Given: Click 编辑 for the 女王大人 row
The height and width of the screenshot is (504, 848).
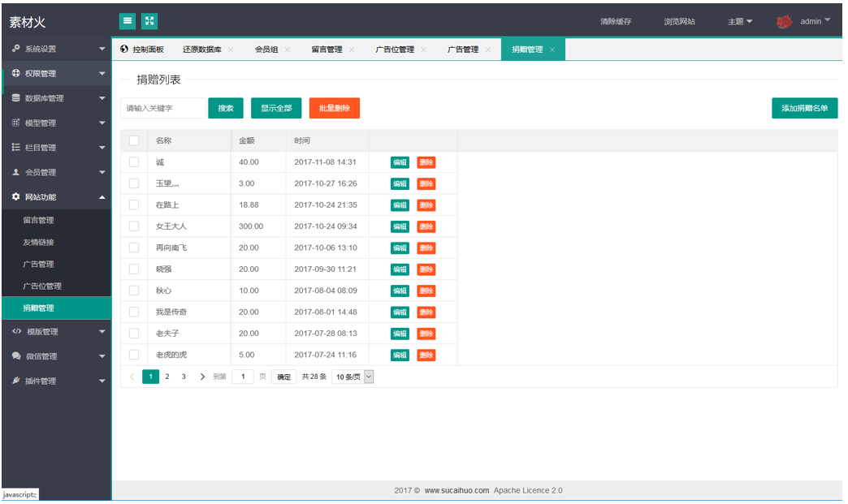Looking at the screenshot, I should point(400,226).
